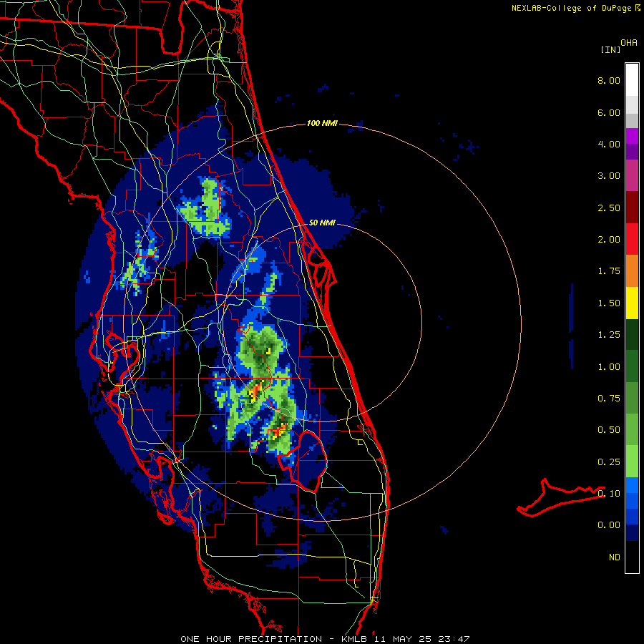This screenshot has height=644, width=644.
Task: Click the 1.50 legend value
Action: click(609, 303)
